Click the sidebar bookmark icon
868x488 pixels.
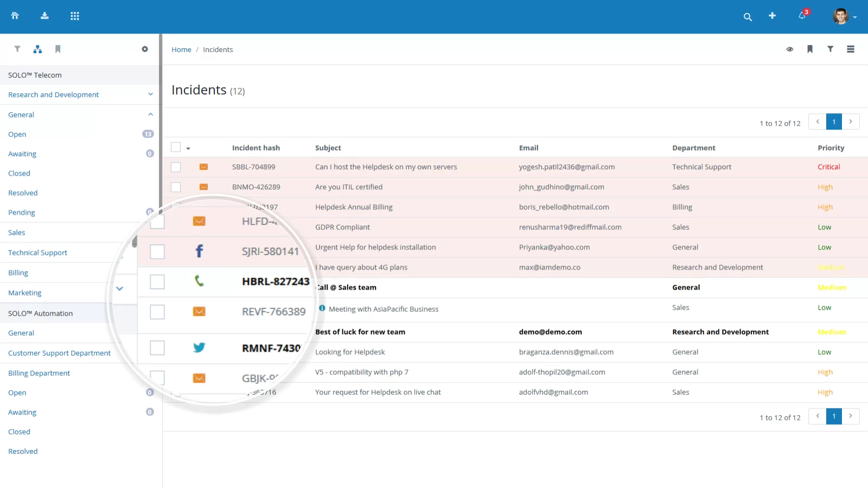(x=58, y=49)
